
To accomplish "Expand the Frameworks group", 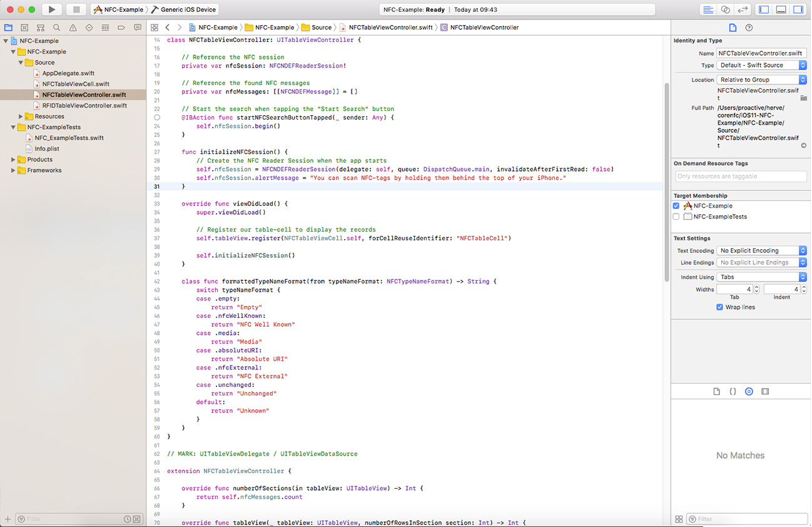I will click(x=13, y=170).
